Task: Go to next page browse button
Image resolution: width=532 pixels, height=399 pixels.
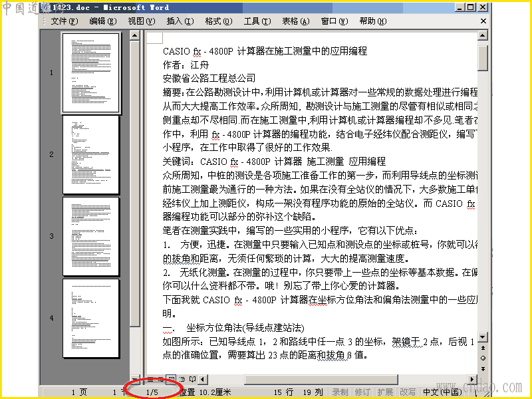Action: coord(483,369)
